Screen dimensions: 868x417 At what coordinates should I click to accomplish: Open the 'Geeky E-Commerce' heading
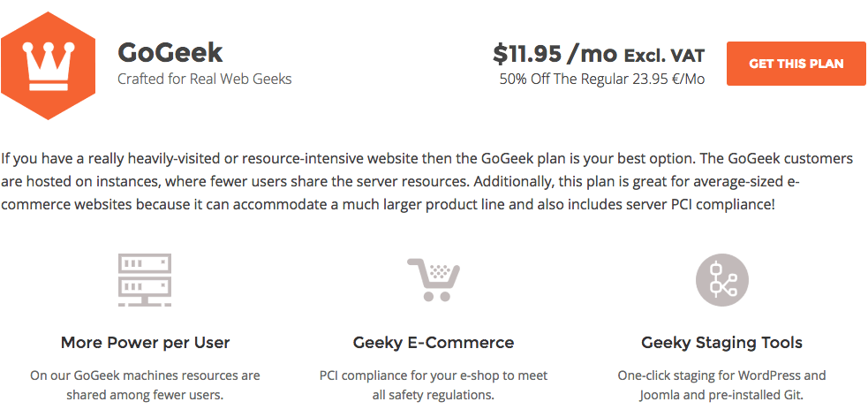(434, 342)
